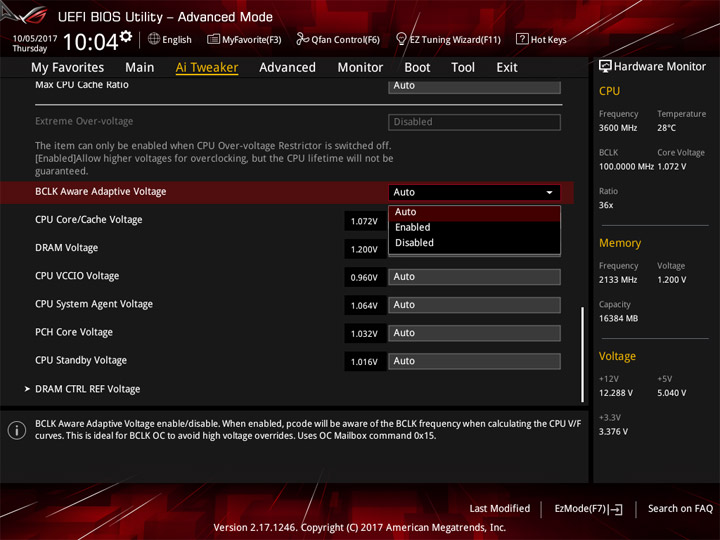This screenshot has width=720, height=540.
Task: Click the 0.960V VCCIO value box
Action: click(365, 277)
